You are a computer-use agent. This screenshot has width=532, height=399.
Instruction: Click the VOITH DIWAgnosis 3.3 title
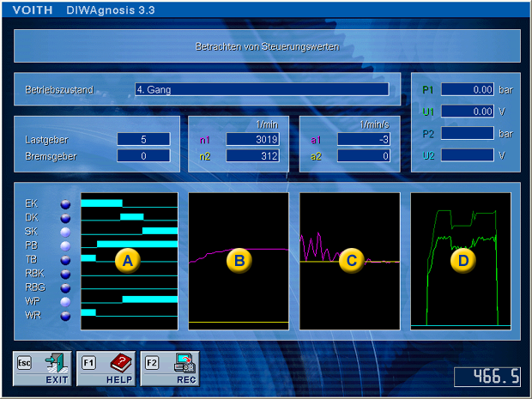83,9
